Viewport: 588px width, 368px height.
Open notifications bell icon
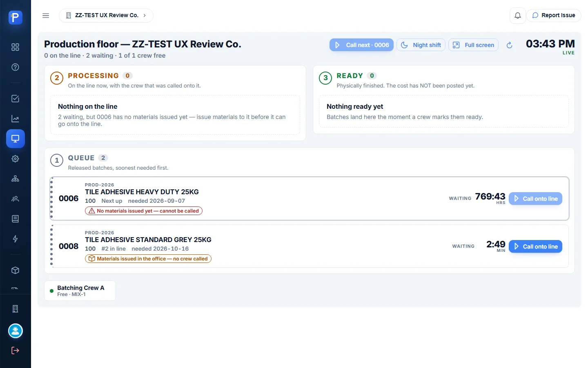click(x=517, y=16)
